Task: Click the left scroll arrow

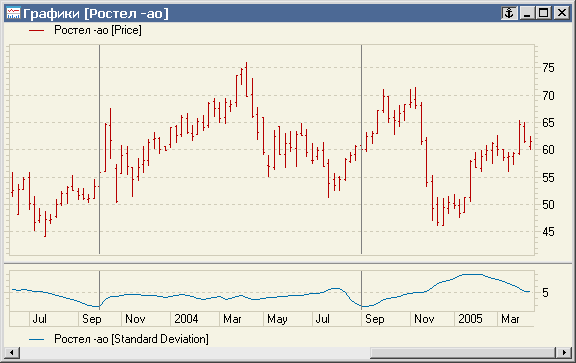Action: pos(12,353)
